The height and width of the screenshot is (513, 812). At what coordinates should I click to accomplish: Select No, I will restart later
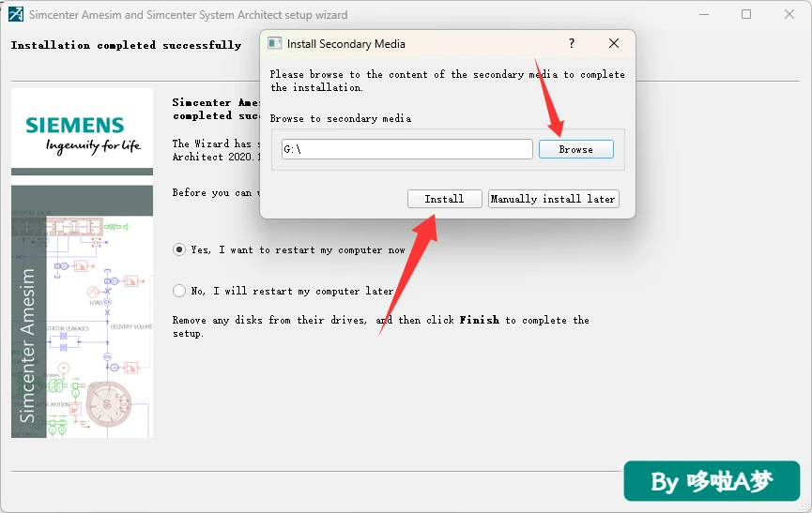click(x=179, y=291)
